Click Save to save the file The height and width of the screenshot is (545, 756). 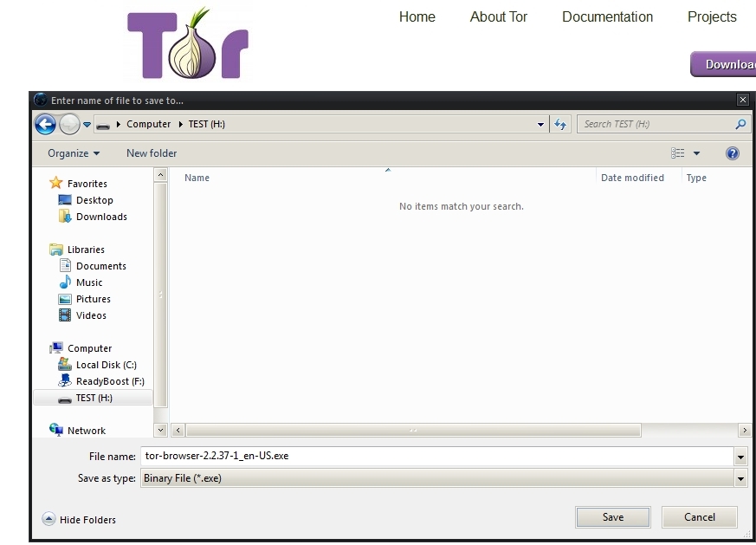coord(613,517)
